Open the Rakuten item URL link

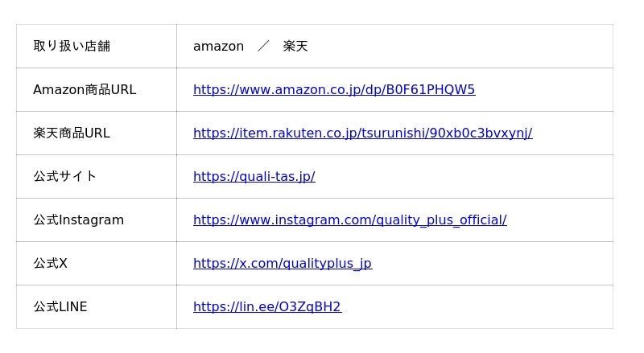tap(362, 133)
